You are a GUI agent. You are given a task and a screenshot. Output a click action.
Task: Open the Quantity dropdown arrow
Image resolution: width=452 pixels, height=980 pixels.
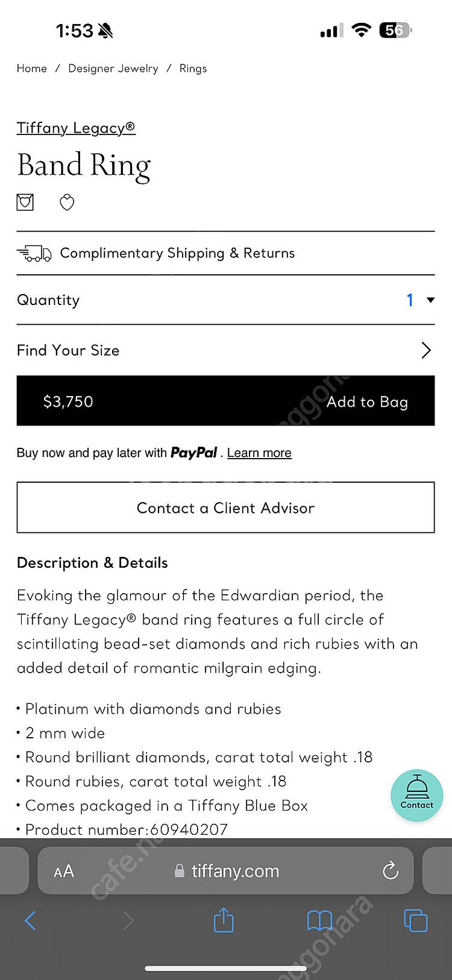[430, 300]
